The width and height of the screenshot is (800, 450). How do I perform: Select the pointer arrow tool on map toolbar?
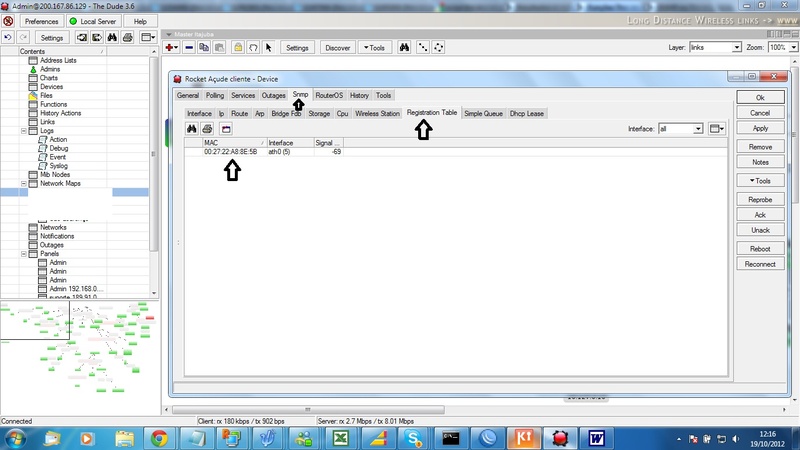click(268, 47)
